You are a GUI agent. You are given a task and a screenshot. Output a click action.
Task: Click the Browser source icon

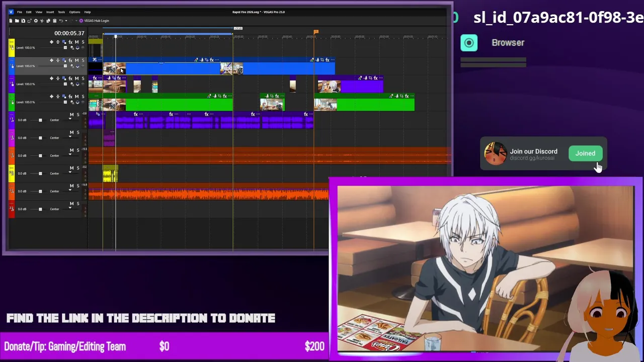[x=469, y=43]
